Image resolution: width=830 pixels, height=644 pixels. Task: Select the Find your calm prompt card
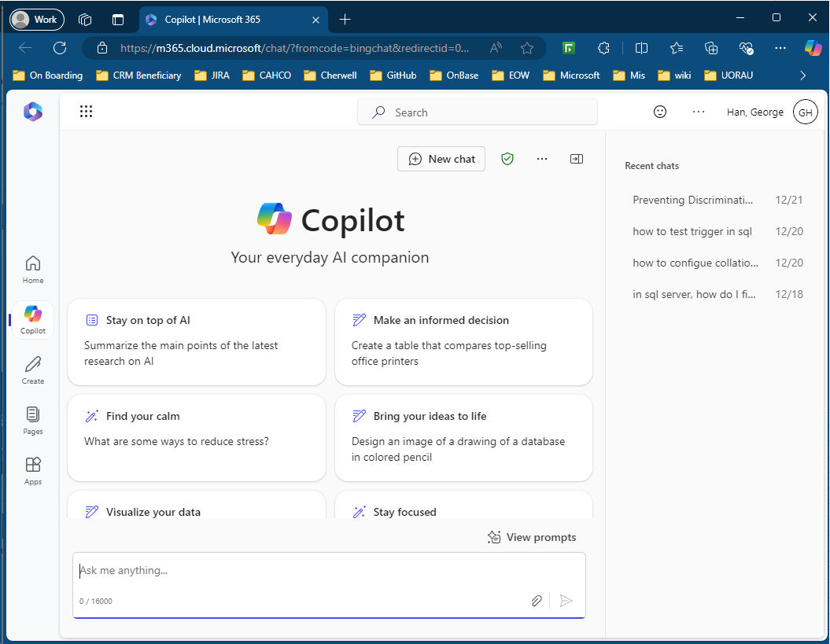coord(197,438)
